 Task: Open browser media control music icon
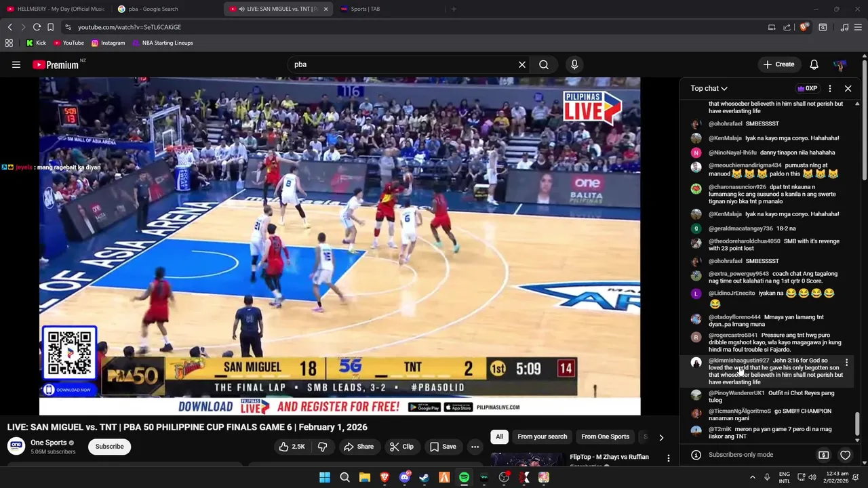point(844,27)
